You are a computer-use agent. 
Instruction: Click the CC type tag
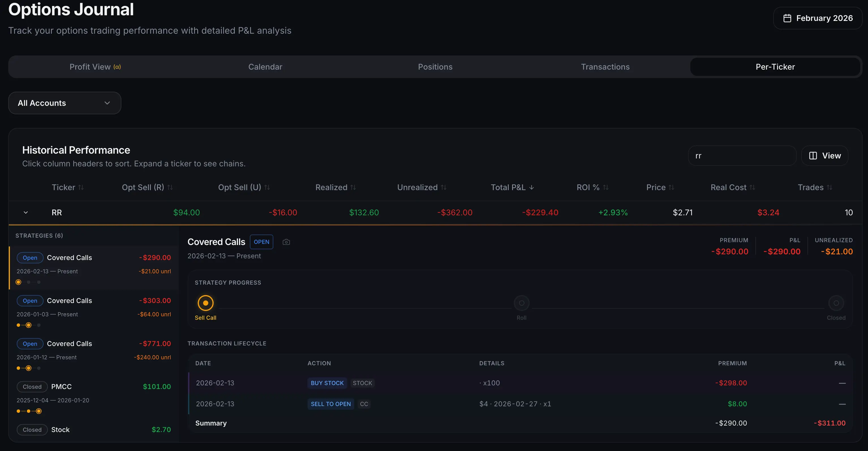[364, 404]
